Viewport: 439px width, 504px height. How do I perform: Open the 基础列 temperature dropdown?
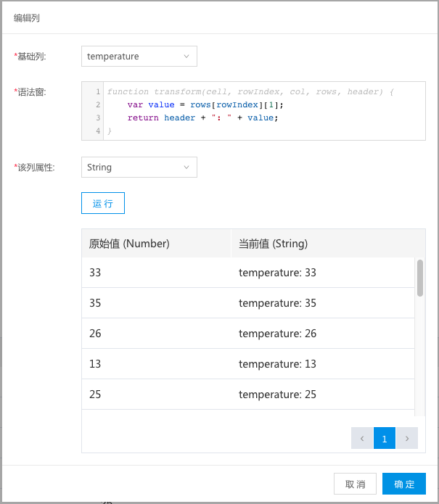click(x=139, y=57)
